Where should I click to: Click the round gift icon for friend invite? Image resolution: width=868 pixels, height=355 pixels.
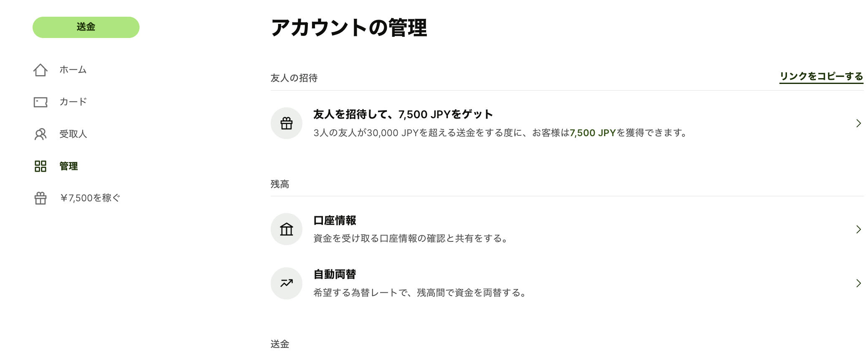pyautogui.click(x=287, y=123)
